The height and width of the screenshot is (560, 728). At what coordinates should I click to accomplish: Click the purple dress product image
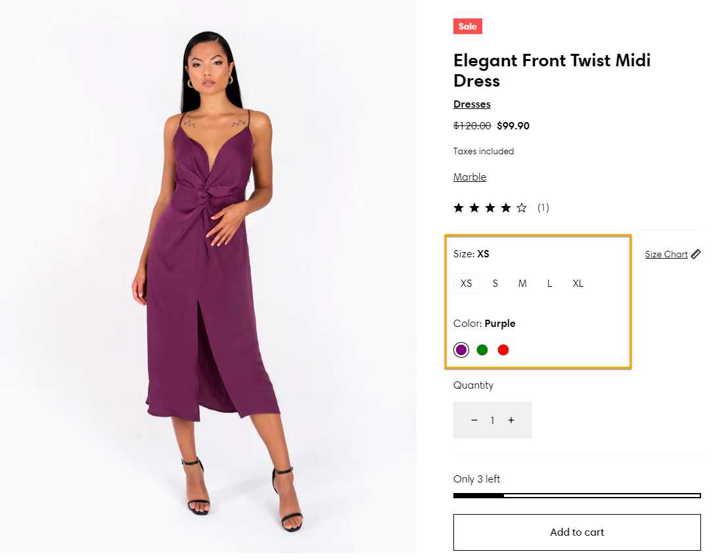click(208, 276)
